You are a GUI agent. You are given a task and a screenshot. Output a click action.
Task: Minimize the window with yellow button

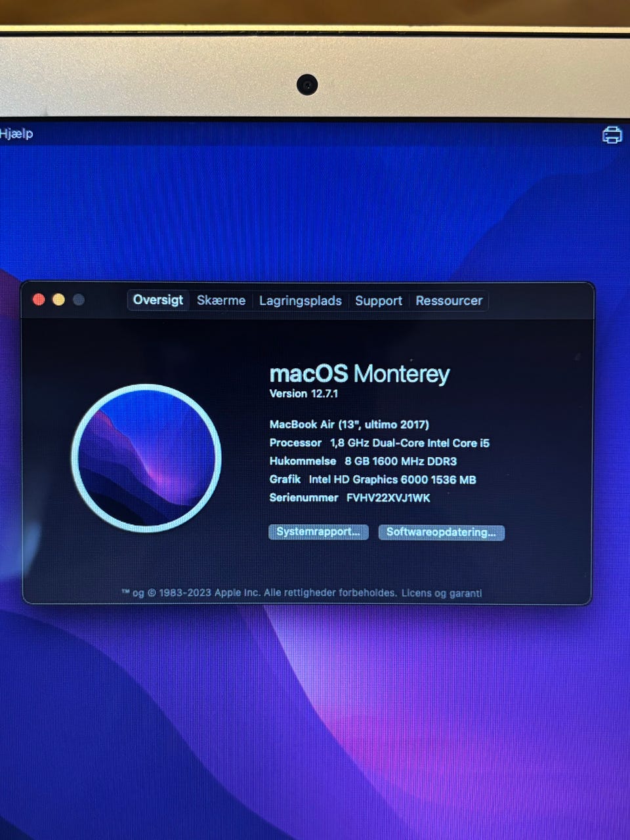[58, 300]
